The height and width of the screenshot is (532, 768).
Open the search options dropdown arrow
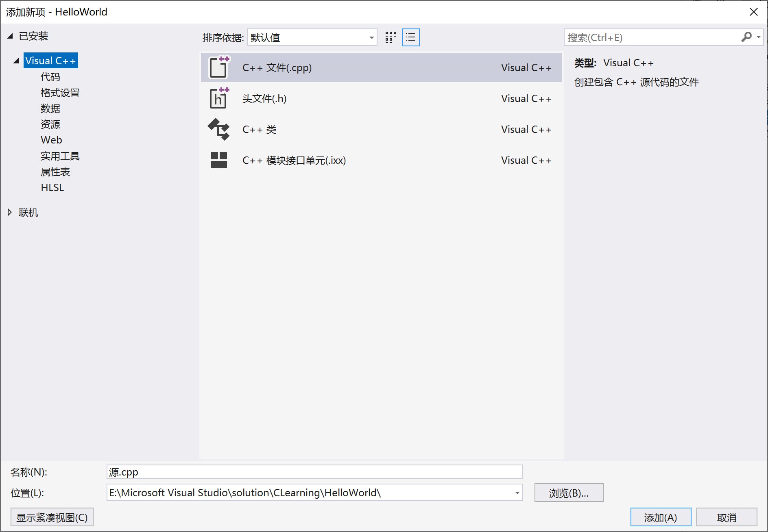click(759, 37)
